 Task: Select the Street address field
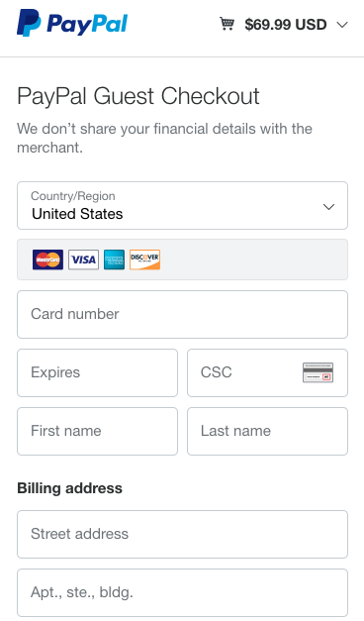182,534
